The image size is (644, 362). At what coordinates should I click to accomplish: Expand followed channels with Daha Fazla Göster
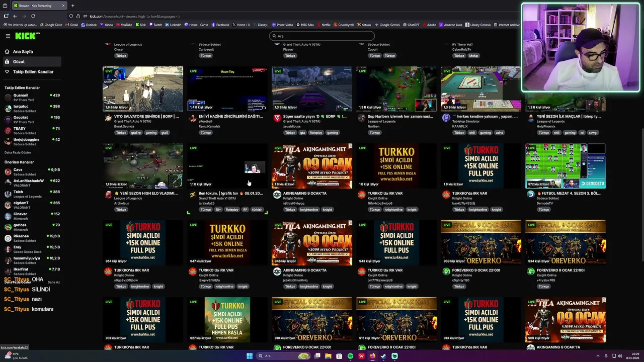(18, 152)
